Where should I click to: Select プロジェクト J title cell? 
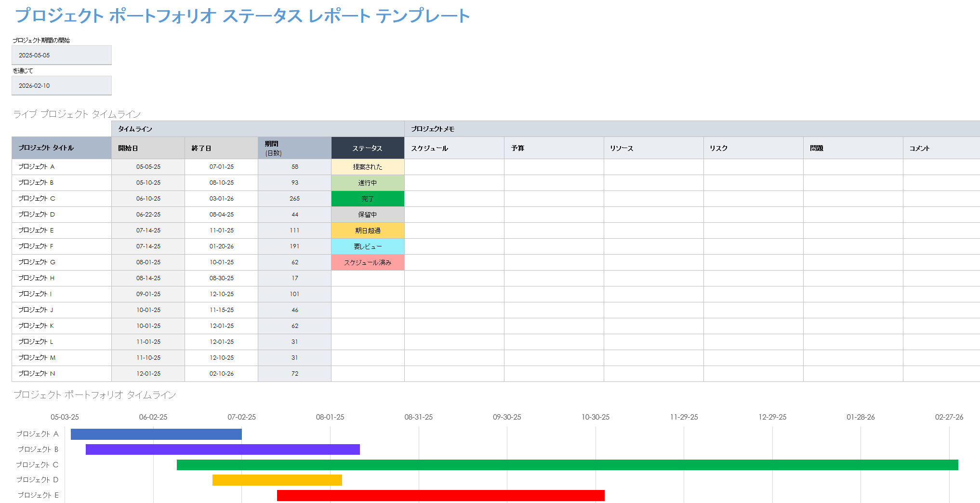[62, 310]
